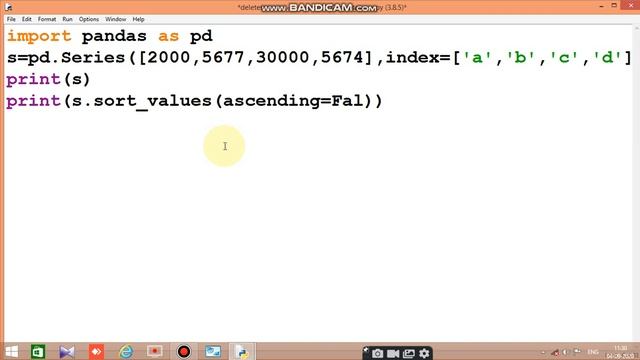Image resolution: width=640 pixels, height=360 pixels.
Task: Click the 'print(s)' line
Action: point(48,79)
